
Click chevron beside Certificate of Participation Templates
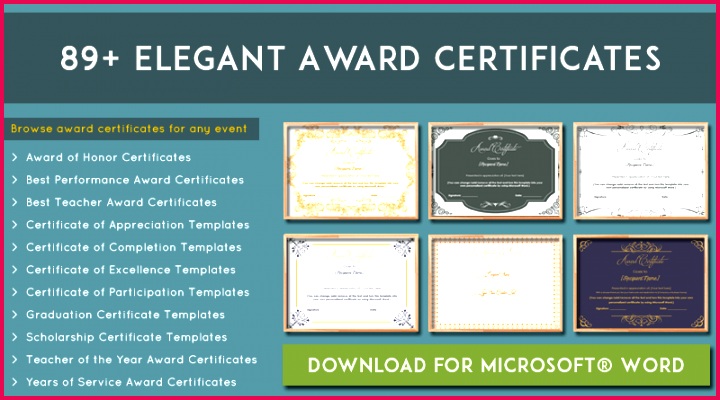coord(15,293)
